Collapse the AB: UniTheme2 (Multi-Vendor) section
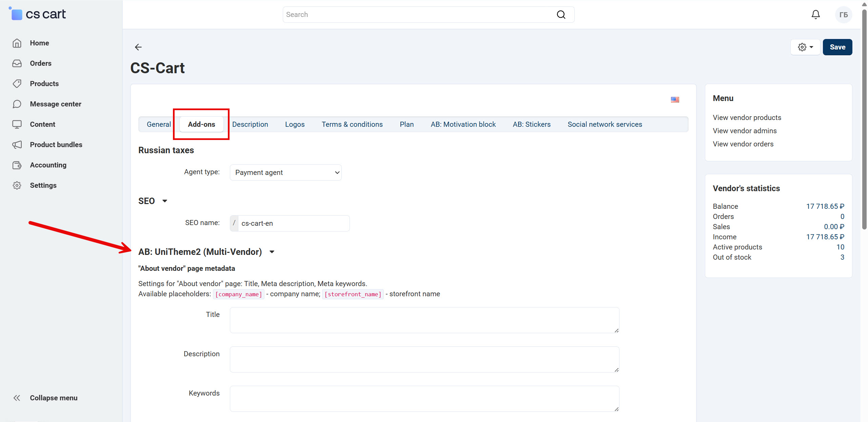Screen dimensions: 868x422 click(272, 252)
